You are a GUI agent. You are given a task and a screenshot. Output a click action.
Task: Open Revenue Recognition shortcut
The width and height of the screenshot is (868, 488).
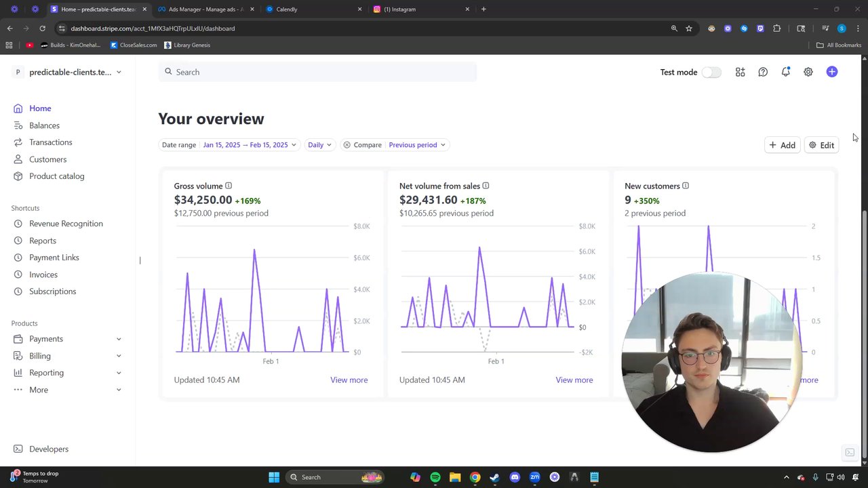pyautogui.click(x=58, y=224)
